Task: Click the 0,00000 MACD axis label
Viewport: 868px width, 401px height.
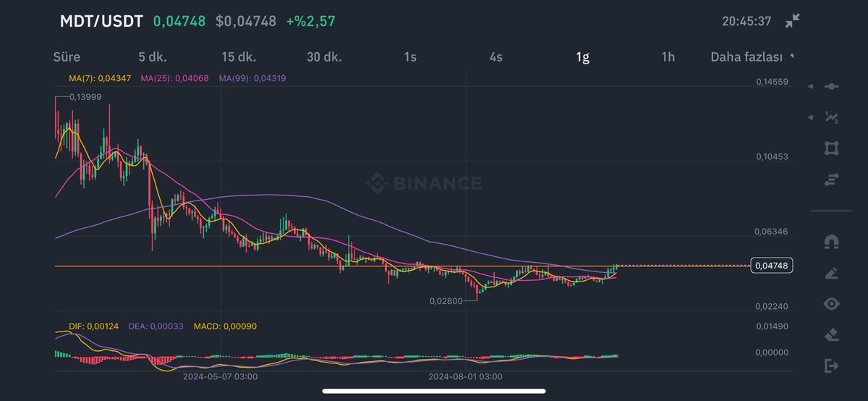Action: (771, 352)
